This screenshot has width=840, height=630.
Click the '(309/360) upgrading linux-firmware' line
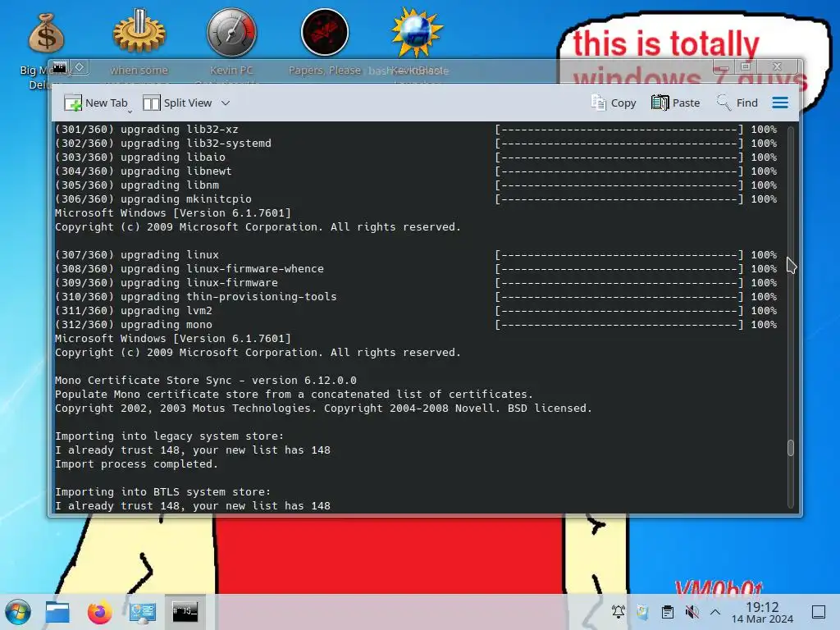click(x=416, y=283)
